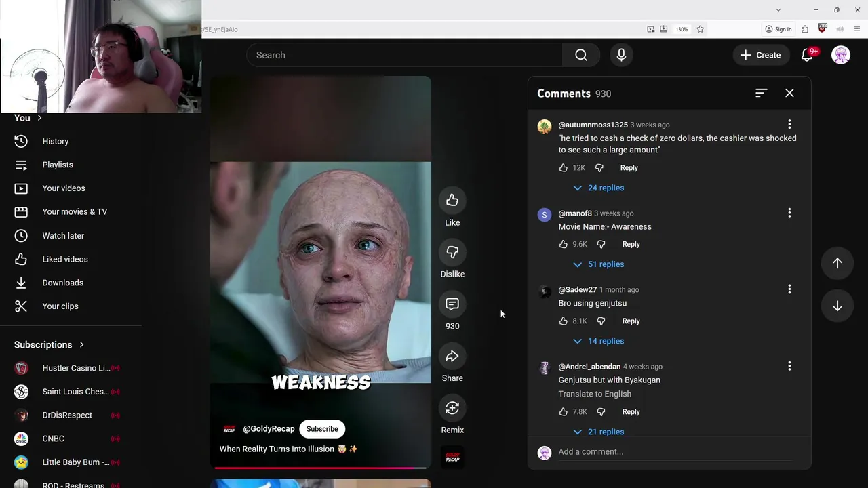
Task: Dislike the Andrei_abendan comment
Action: 601,411
